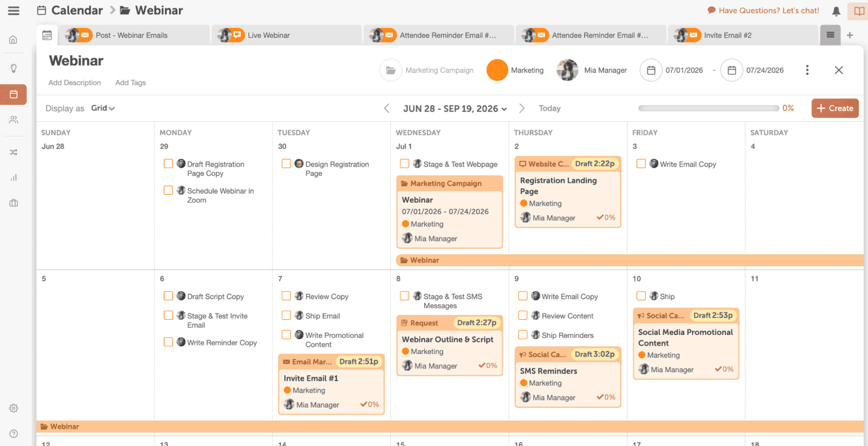Image resolution: width=868 pixels, height=446 pixels.
Task: Click the notifications bell icon
Action: coord(836,11)
